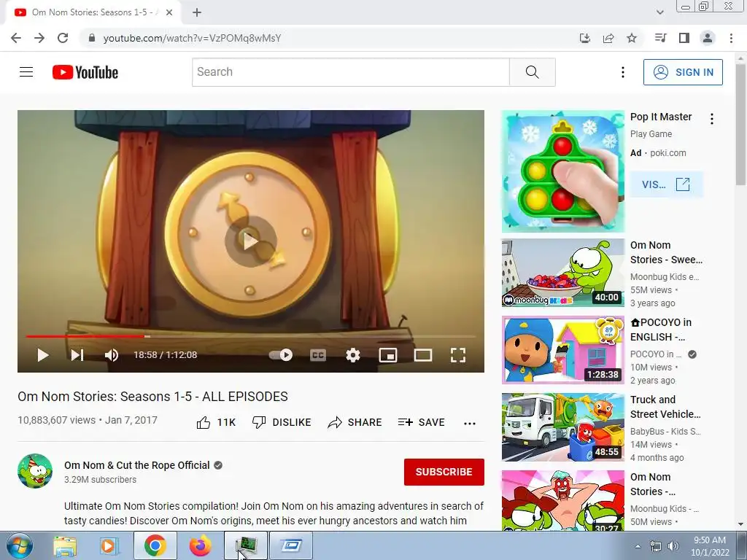Viewport: 747px width, 560px height.
Task: Open the POCOYO in ENGLISH video title
Action: [x=661, y=330]
